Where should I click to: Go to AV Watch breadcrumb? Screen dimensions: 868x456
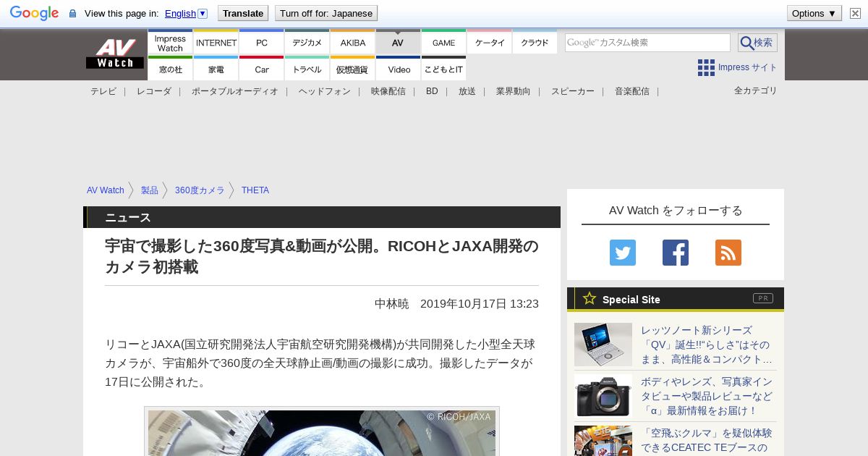pos(106,190)
